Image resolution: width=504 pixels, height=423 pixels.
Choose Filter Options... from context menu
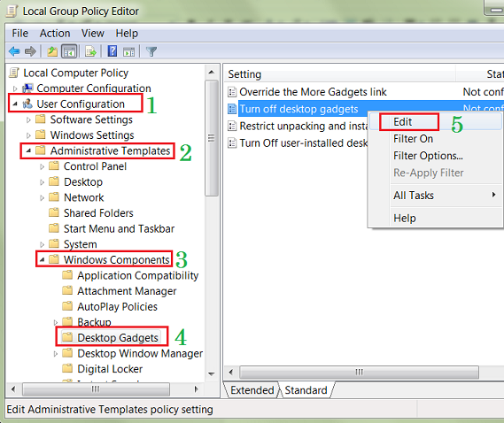pyautogui.click(x=436, y=156)
